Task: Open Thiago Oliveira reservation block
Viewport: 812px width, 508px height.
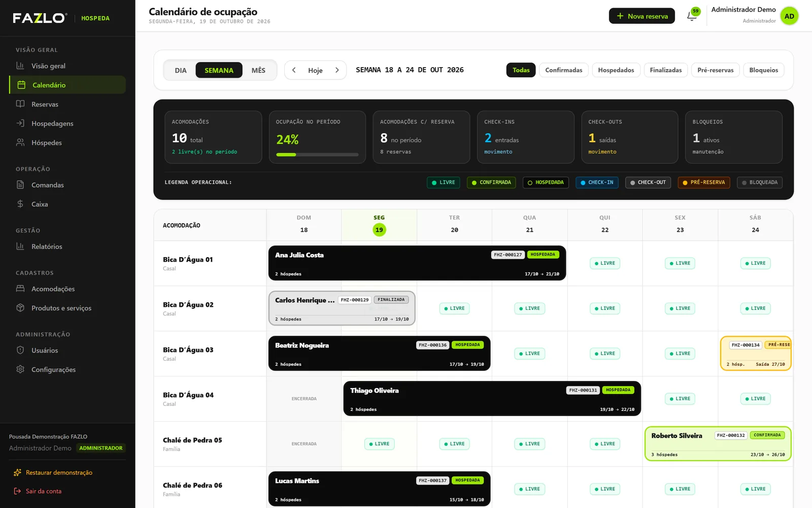Action: point(492,399)
